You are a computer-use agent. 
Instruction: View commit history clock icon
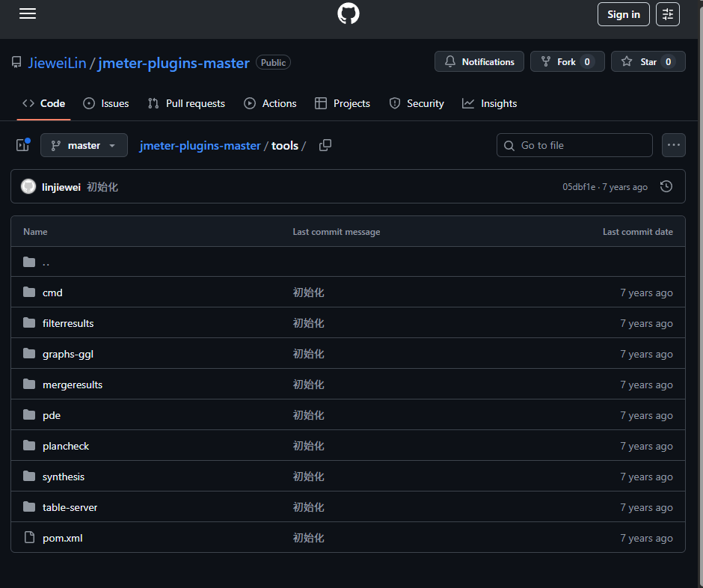click(666, 186)
